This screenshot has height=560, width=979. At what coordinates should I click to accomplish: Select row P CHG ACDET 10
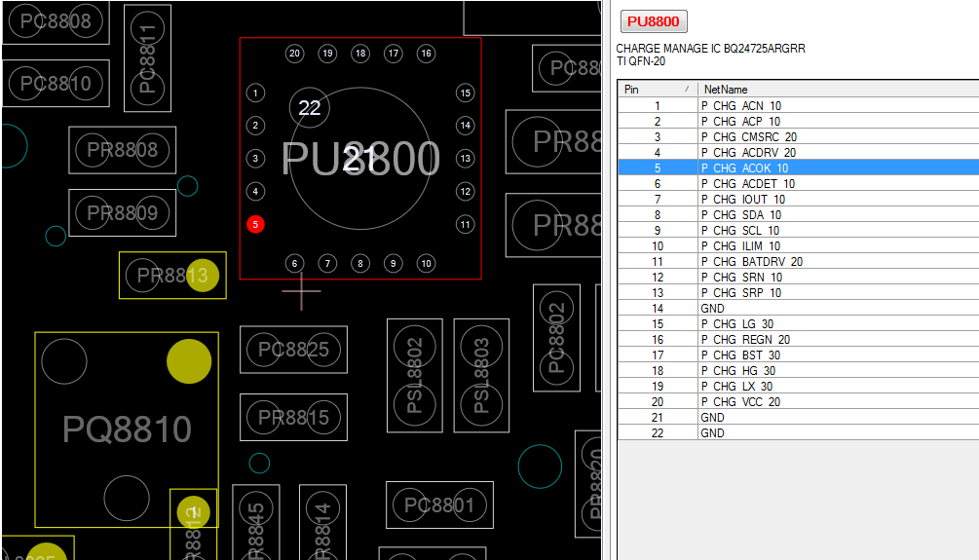point(799,183)
